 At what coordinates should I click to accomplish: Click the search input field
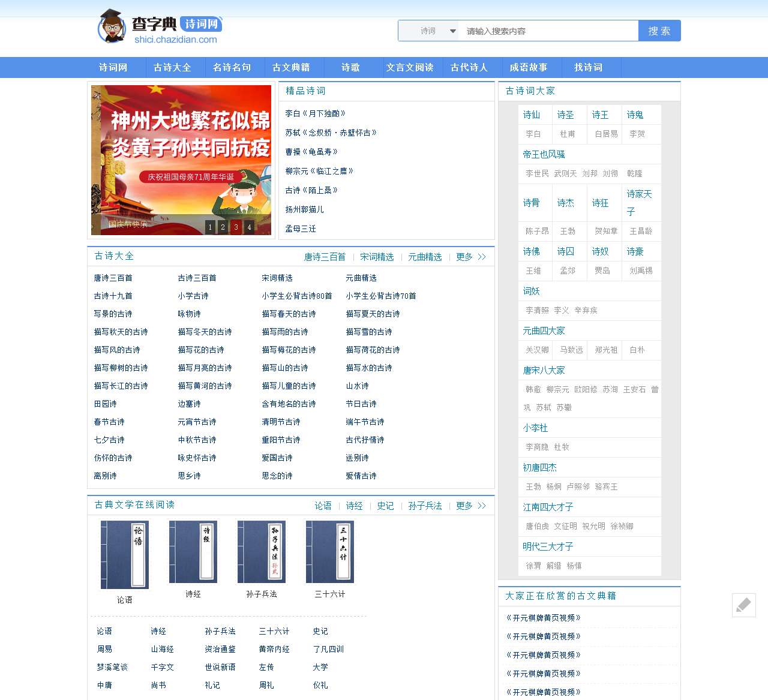pyautogui.click(x=549, y=31)
